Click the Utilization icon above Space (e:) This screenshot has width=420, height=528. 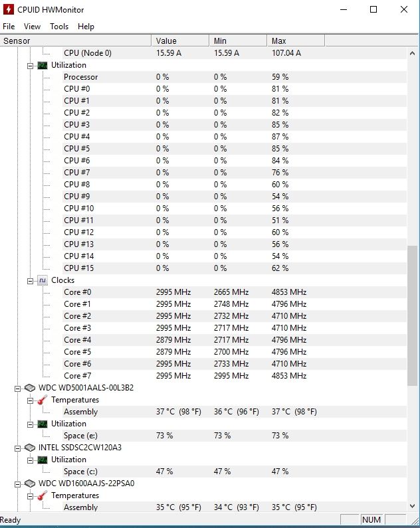43,424
